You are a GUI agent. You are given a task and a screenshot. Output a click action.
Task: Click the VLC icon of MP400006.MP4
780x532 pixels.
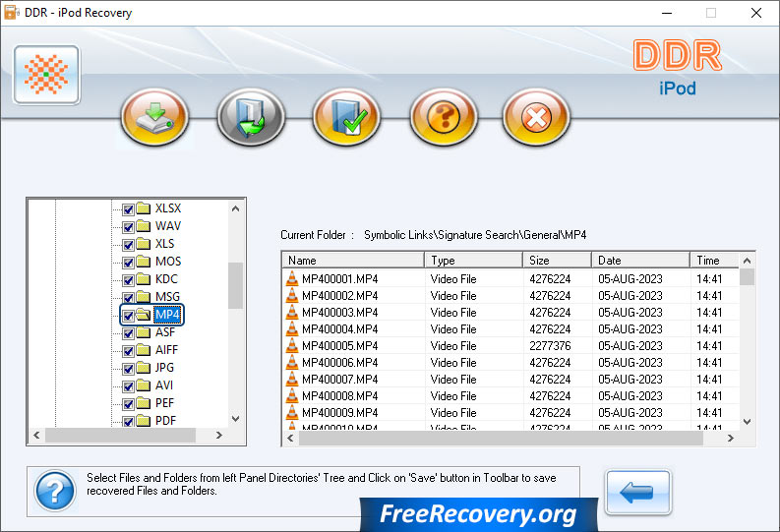pyautogui.click(x=292, y=363)
